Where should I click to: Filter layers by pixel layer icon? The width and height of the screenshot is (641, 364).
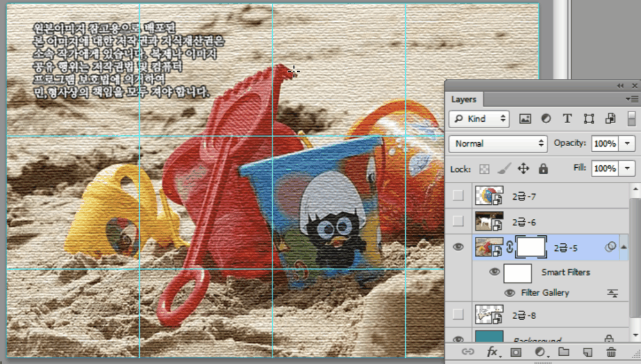525,119
